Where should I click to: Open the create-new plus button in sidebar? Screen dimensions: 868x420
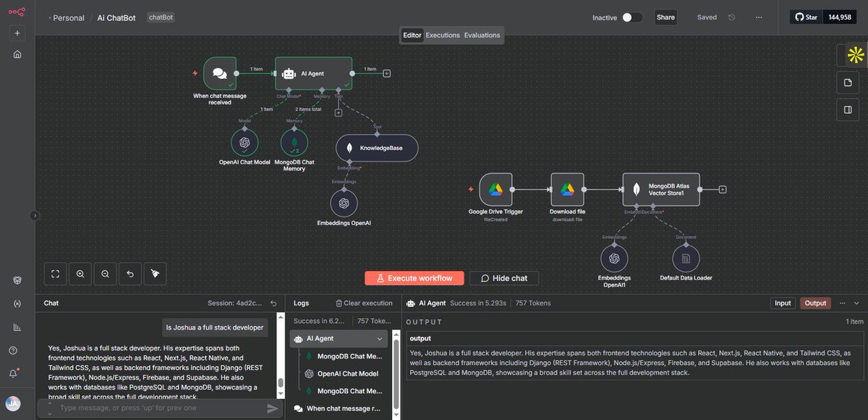click(x=17, y=33)
